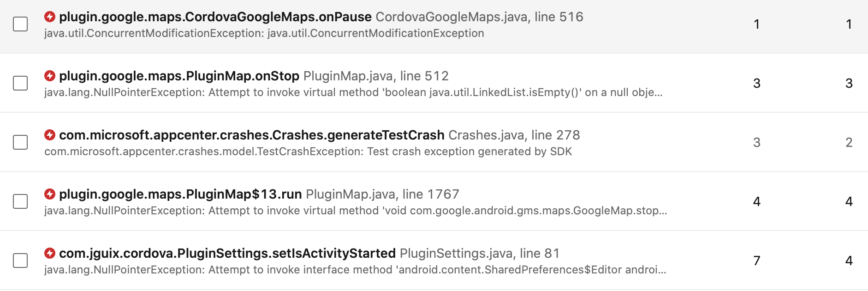Click the red error badge next to Crashes.generateTestCrash

tap(51, 135)
